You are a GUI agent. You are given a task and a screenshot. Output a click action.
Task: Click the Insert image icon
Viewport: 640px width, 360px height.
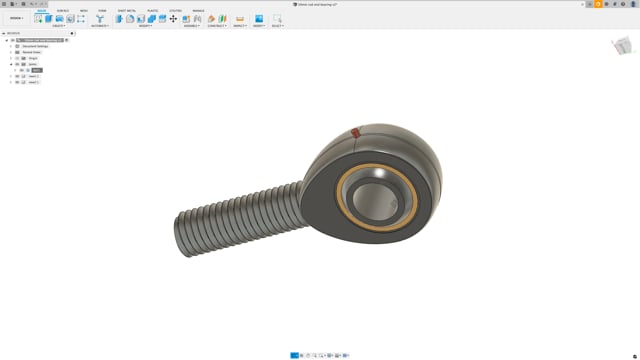click(259, 19)
